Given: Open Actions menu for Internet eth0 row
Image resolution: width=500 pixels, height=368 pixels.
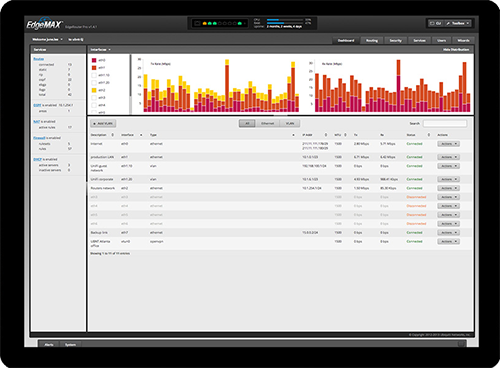Looking at the screenshot, I should 448,144.
